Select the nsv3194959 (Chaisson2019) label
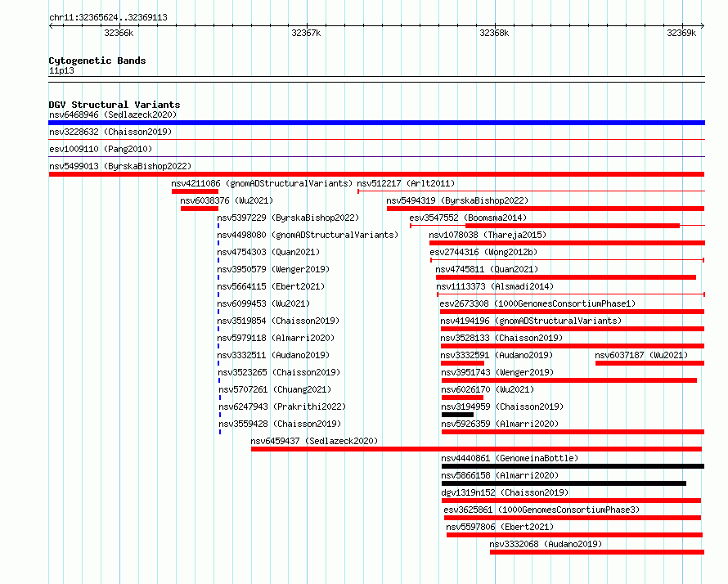Screen dimensions: 728x584 point(502,407)
